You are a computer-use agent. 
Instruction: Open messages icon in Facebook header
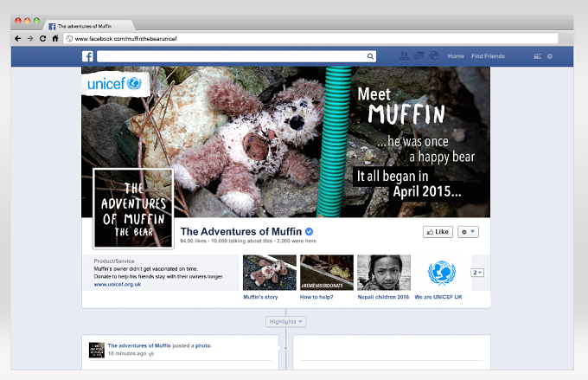[419, 56]
